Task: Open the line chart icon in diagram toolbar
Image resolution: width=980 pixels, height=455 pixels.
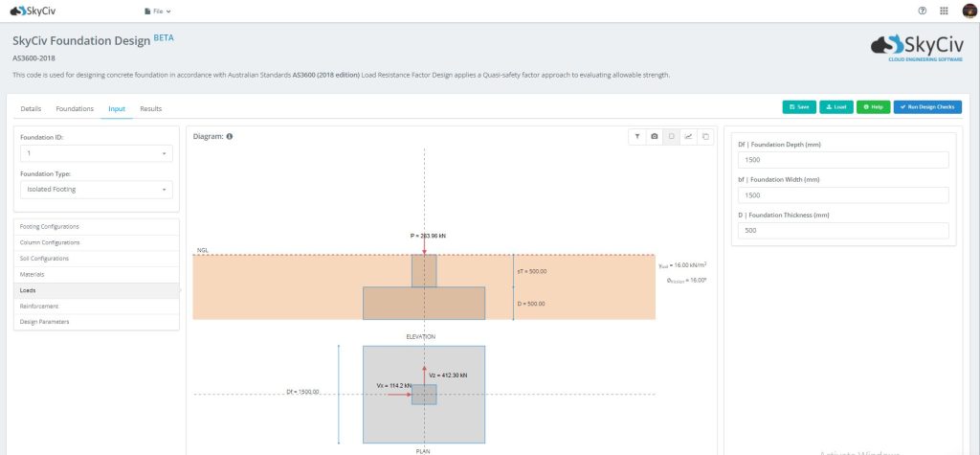Action: [x=688, y=136]
